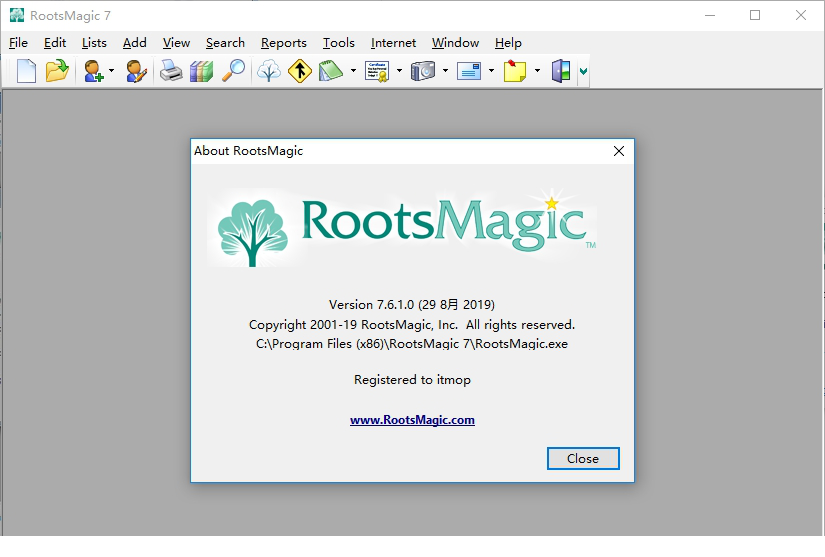Expand toolbar overflow chevron at toolbar end

coord(583,71)
